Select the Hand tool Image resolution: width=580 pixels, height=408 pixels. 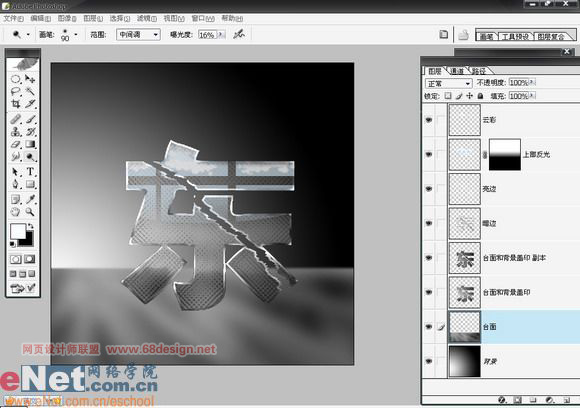click(16, 212)
